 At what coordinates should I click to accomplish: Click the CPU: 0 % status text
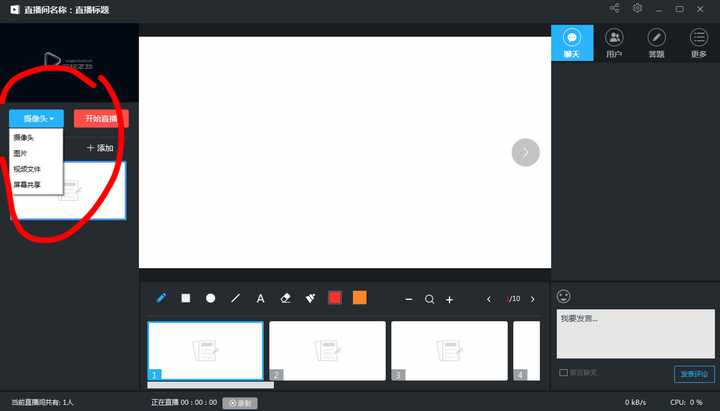pos(686,402)
